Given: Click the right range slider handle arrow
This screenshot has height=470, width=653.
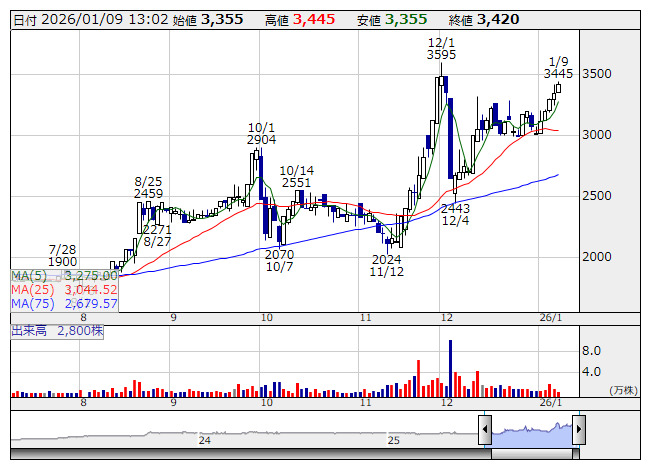Looking at the screenshot, I should (578, 431).
